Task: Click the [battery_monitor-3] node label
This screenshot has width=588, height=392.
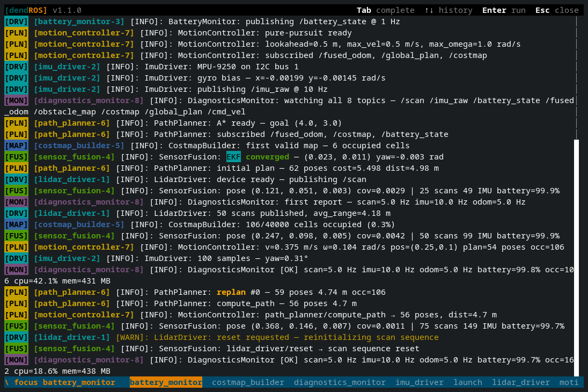Action: (x=79, y=21)
